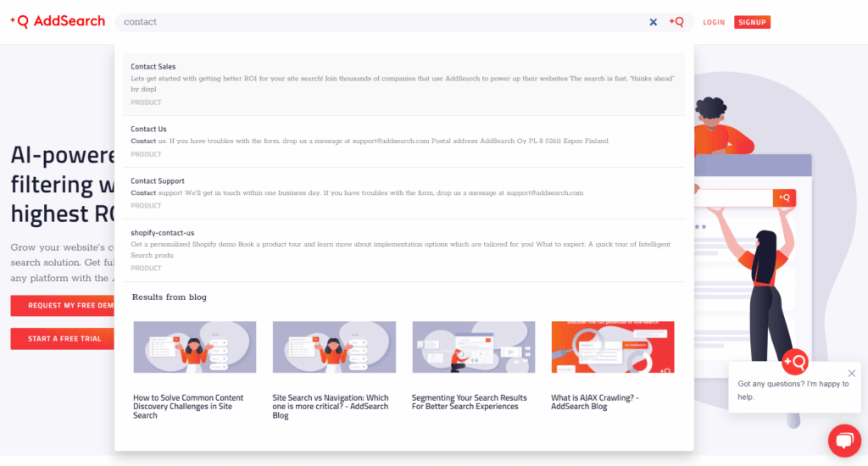Close the chat greeting popup

coord(852,374)
